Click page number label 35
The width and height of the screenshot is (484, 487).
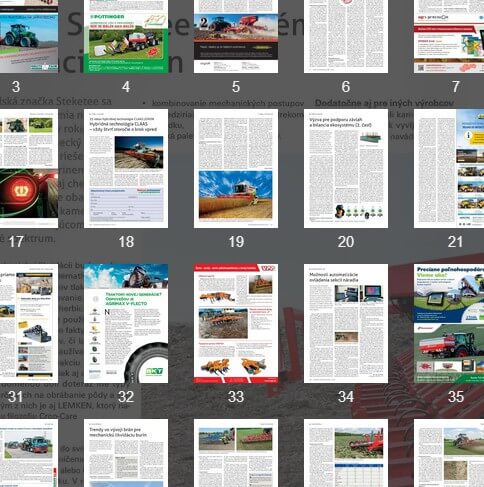pyautogui.click(x=456, y=397)
